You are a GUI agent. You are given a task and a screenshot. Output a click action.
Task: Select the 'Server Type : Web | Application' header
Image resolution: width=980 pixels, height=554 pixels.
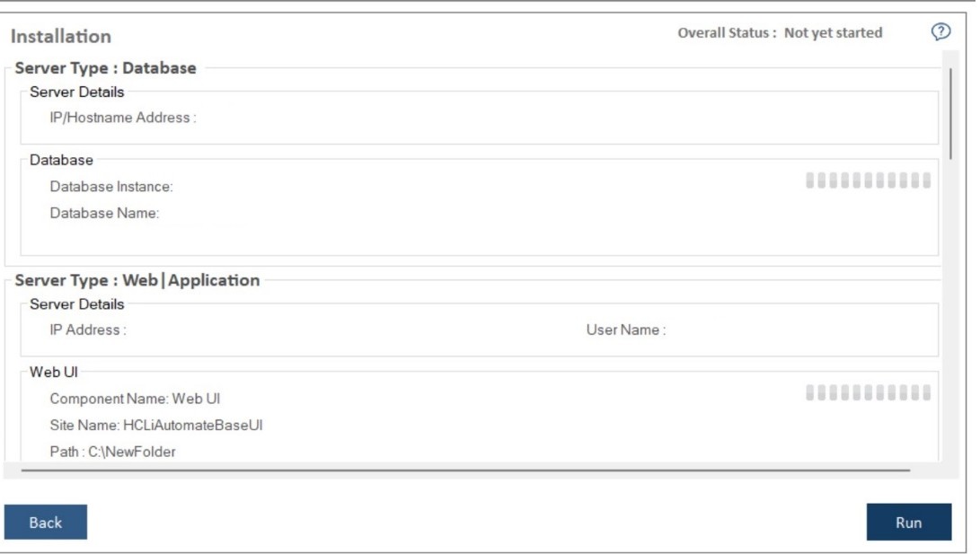137,280
